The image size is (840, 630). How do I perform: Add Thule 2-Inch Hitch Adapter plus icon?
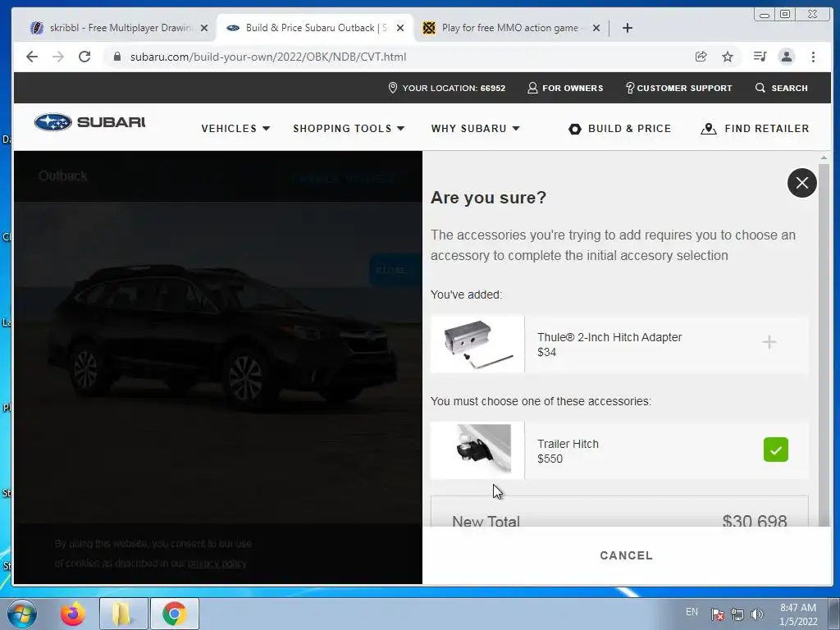click(769, 342)
